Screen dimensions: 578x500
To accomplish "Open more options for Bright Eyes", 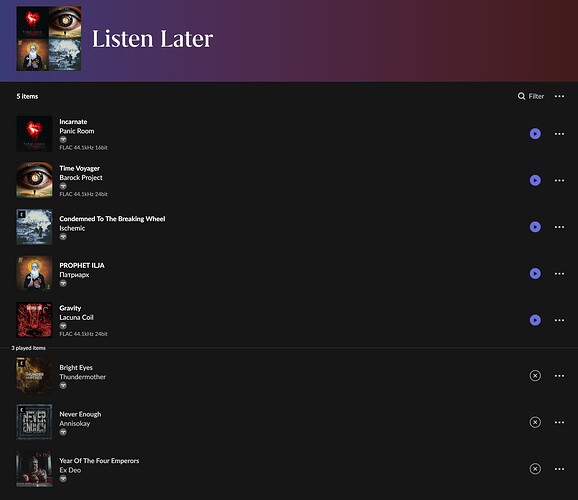I will tap(559, 376).
